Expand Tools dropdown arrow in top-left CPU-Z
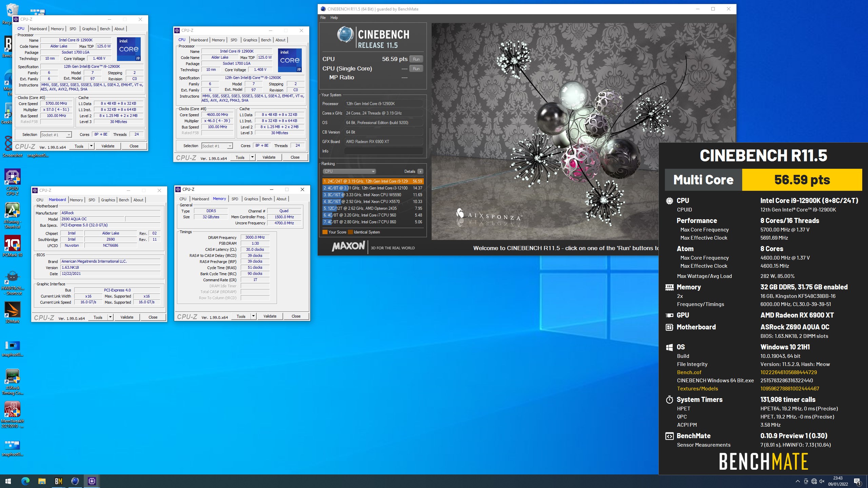868x488 pixels. pos(91,146)
